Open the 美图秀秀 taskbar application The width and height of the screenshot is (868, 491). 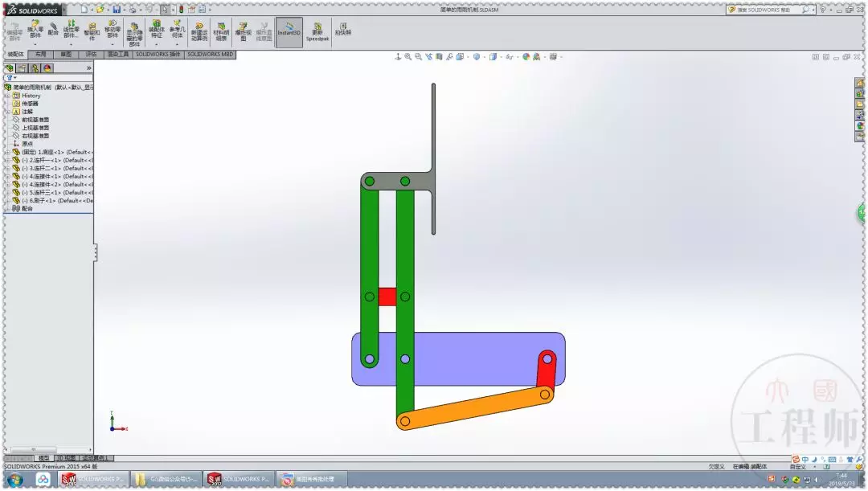click(x=310, y=480)
